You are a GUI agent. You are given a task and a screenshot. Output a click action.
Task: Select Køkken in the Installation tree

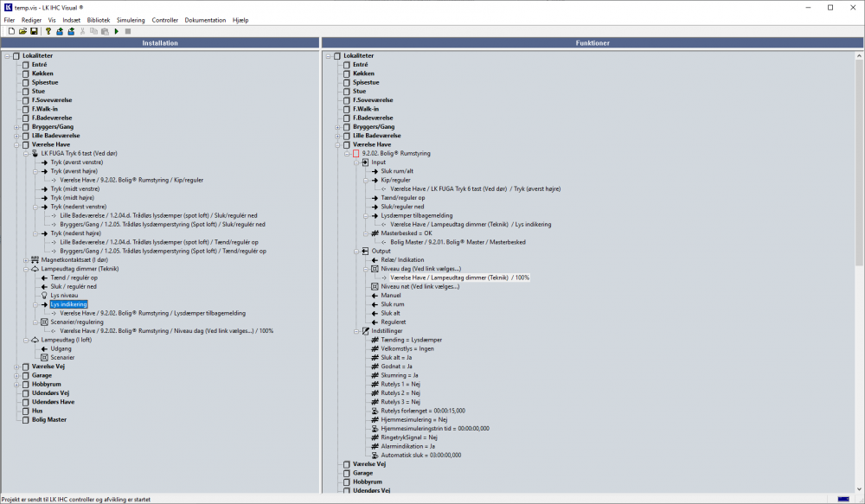pyautogui.click(x=43, y=73)
